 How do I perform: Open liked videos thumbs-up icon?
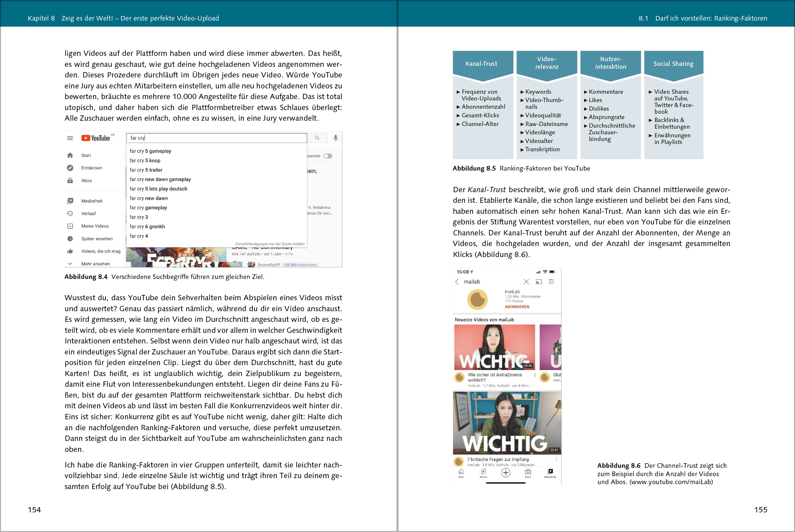click(70, 251)
